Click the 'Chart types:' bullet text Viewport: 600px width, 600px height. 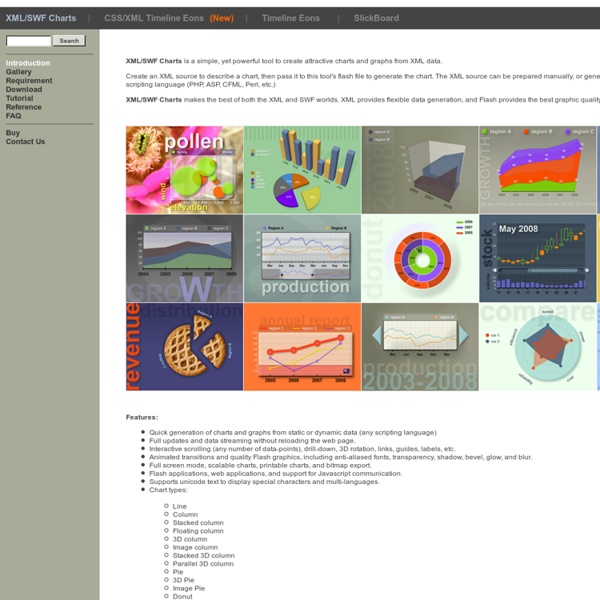tap(168, 490)
